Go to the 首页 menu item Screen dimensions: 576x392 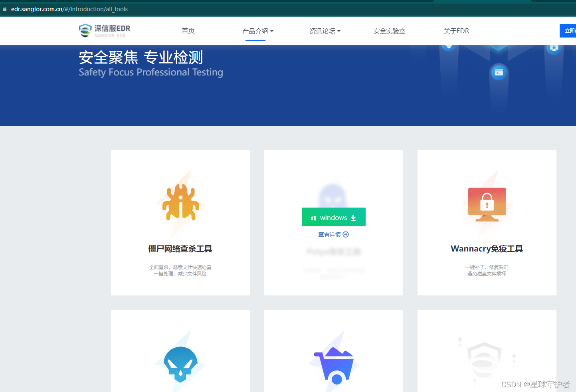point(188,31)
